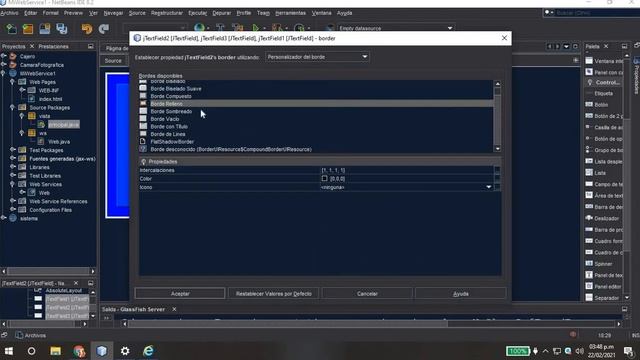640x360 pixels.
Task: Open the notification center icon
Action: [629, 351]
